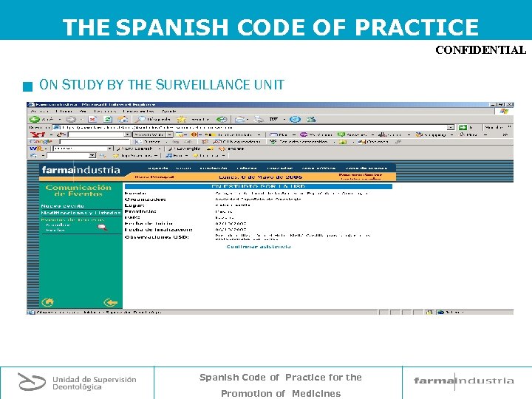
Task: Click the fundación link in the site navigation
Action: 214,168
